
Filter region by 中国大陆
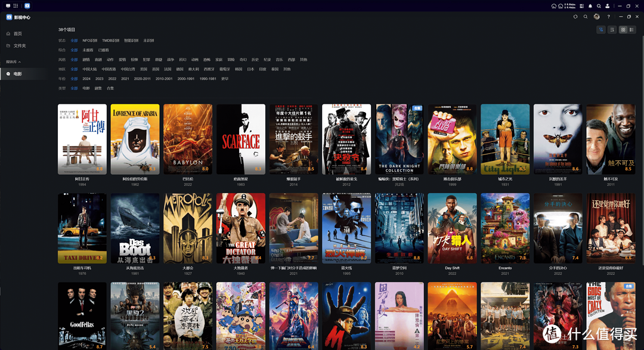[89, 69]
